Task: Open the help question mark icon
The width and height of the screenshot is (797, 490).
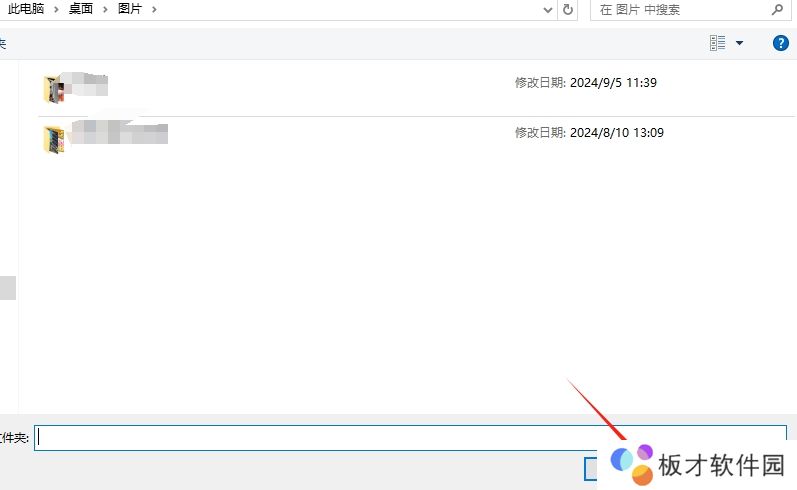Action: [x=781, y=43]
